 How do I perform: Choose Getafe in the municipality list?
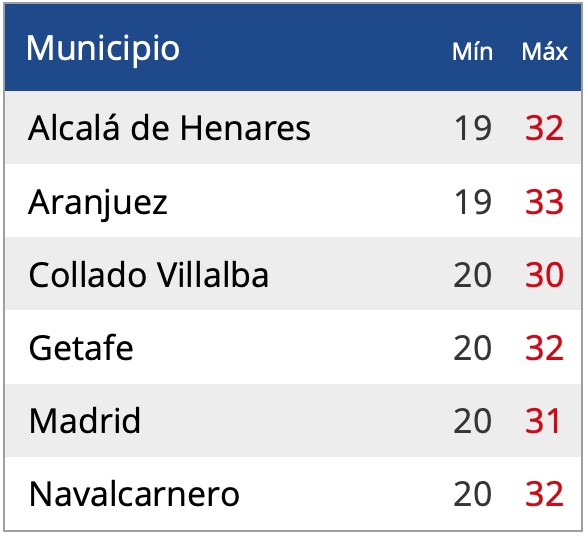pos(81,348)
